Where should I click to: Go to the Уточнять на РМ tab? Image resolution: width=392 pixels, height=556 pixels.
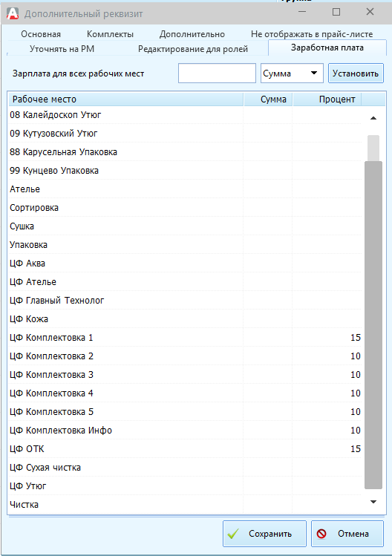[x=62, y=49]
